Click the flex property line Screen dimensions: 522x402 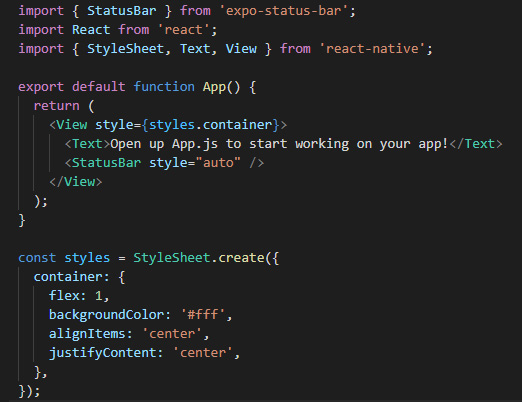(x=79, y=296)
